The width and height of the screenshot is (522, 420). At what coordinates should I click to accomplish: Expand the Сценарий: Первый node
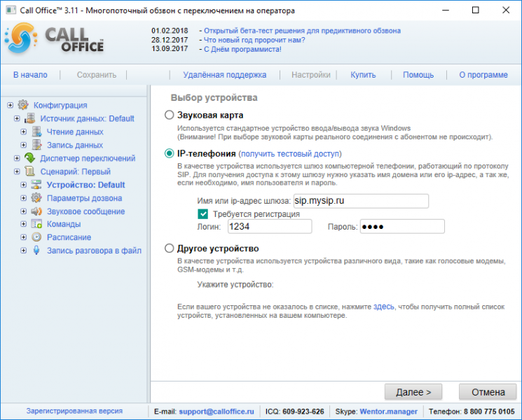pos(17,171)
